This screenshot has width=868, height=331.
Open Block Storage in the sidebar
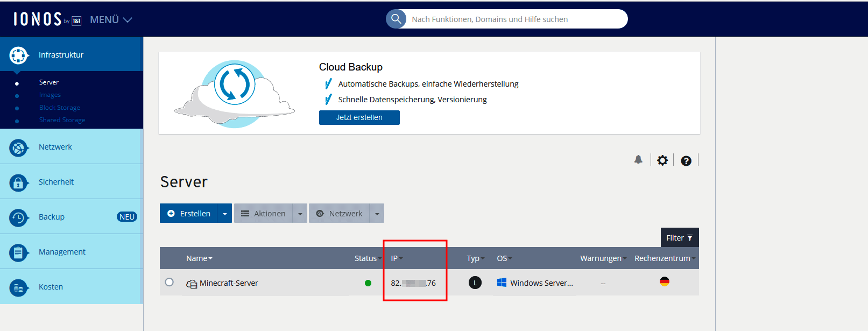tap(60, 108)
